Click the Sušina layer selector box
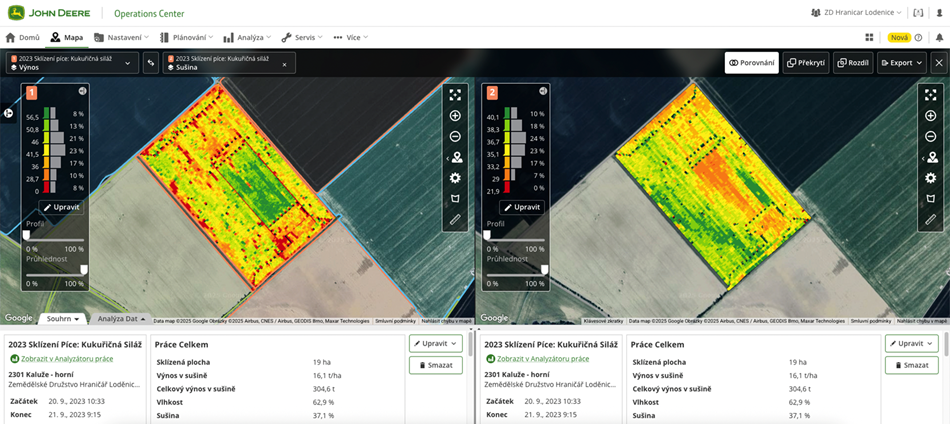Image resolution: width=950 pixels, height=424 pixels. tap(229, 63)
